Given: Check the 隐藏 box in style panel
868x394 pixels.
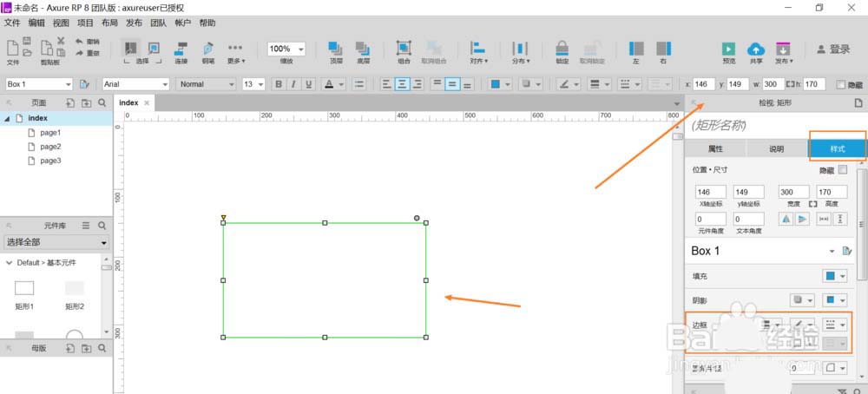Looking at the screenshot, I should pyautogui.click(x=842, y=170).
